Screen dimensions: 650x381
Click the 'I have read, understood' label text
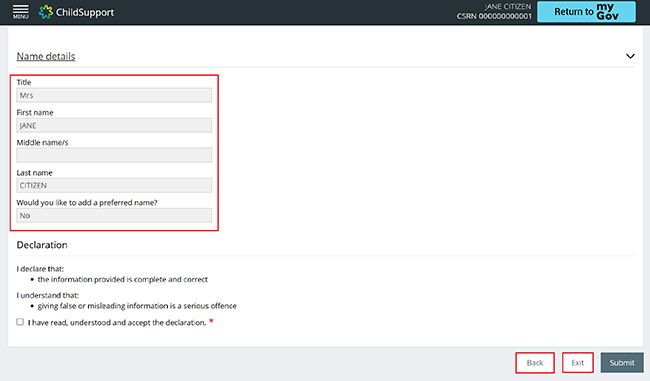[x=117, y=323]
